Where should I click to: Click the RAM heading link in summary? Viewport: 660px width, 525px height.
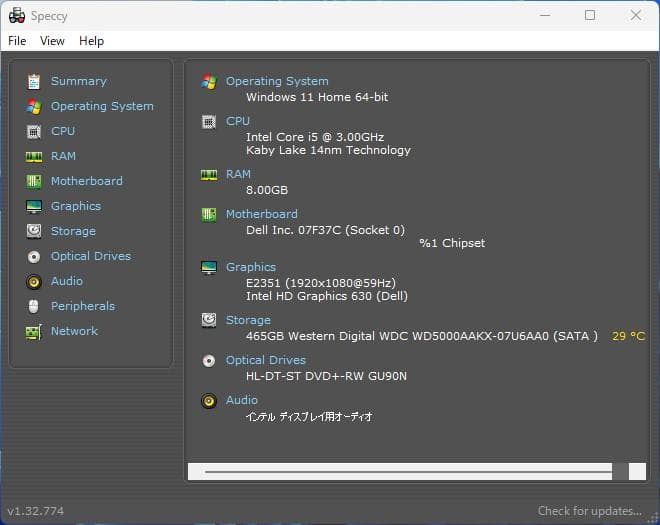(238, 174)
